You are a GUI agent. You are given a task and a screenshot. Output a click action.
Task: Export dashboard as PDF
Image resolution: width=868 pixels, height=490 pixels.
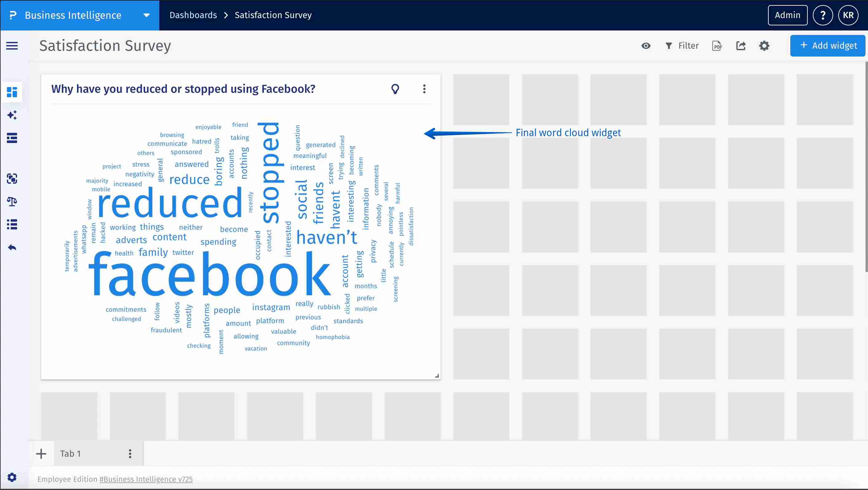coord(717,46)
